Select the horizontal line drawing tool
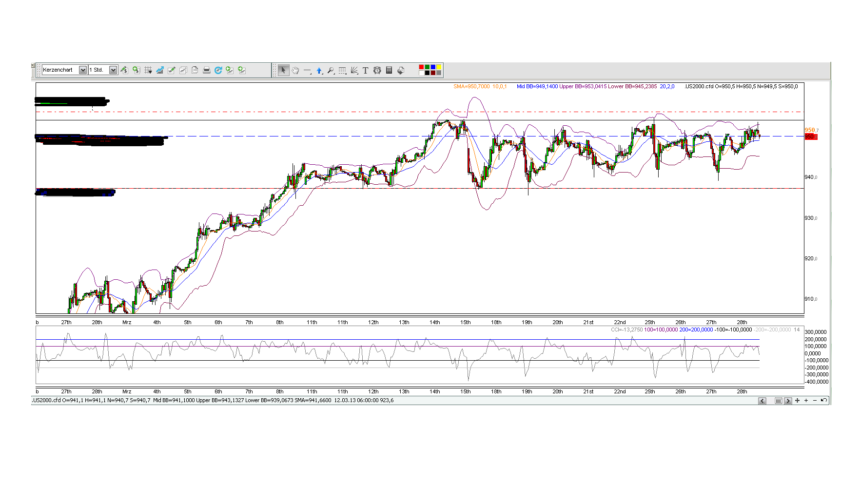 [x=307, y=70]
